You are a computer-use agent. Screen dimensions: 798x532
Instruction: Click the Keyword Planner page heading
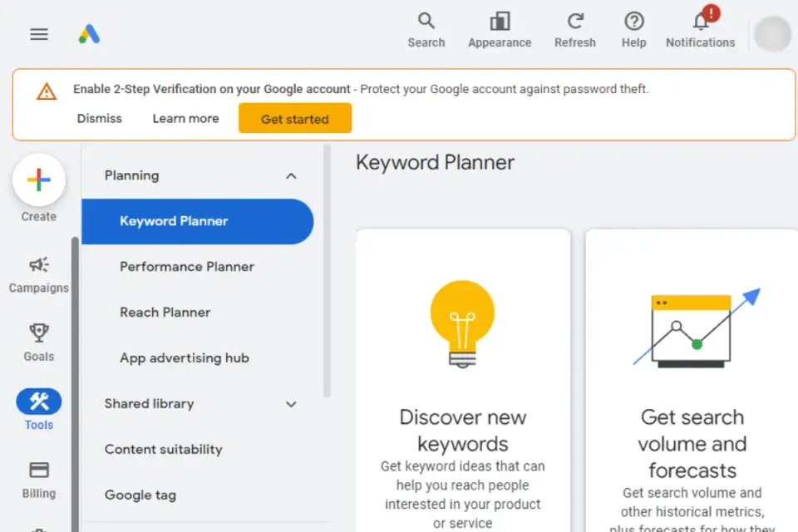coord(435,162)
